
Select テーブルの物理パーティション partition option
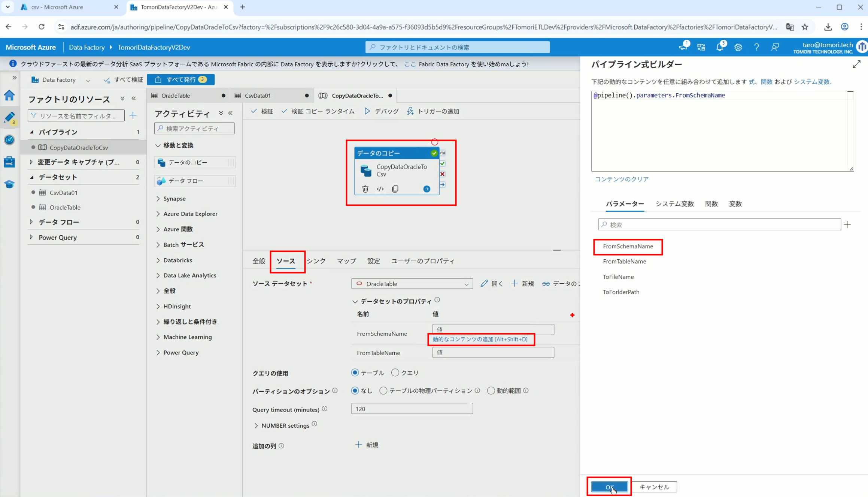383,391
